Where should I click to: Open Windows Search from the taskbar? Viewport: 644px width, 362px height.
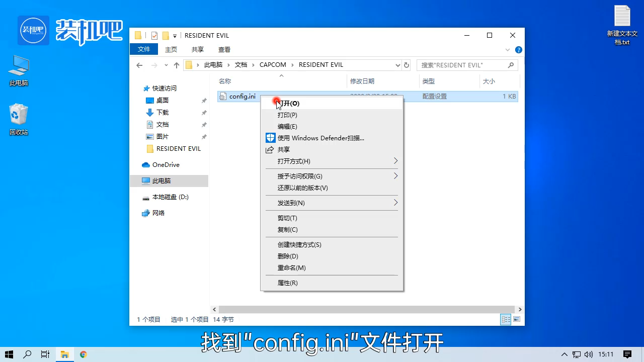[27, 354]
